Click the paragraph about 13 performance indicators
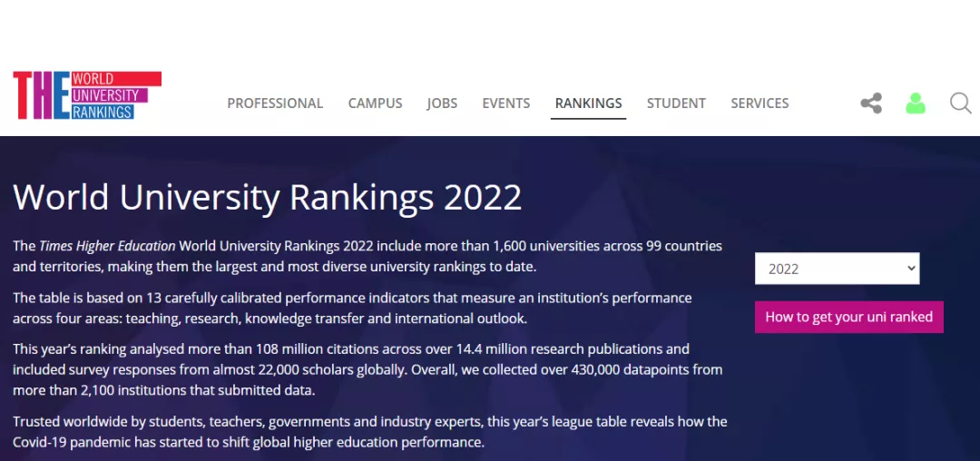Screen dimensions: 980x461 pyautogui.click(x=352, y=308)
